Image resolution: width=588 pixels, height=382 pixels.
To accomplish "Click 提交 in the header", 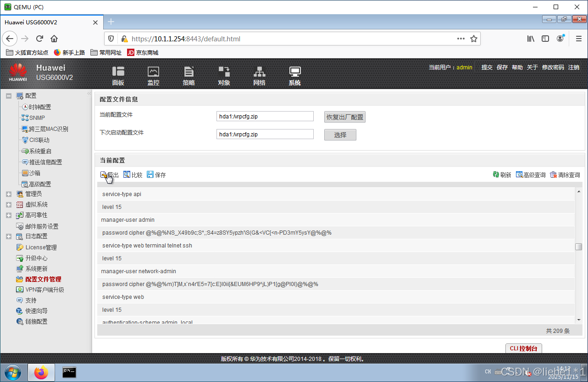I will 487,67.
